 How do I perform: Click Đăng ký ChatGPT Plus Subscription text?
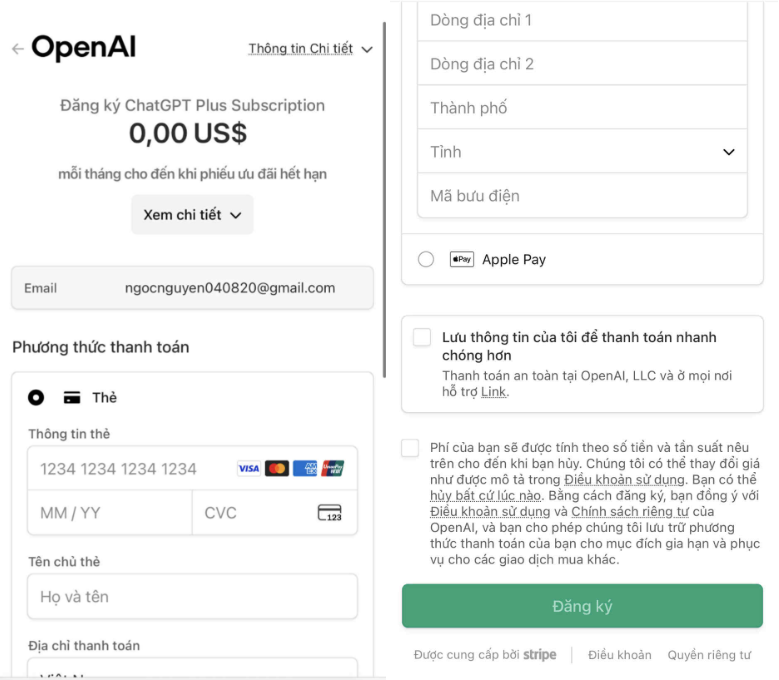(192, 105)
